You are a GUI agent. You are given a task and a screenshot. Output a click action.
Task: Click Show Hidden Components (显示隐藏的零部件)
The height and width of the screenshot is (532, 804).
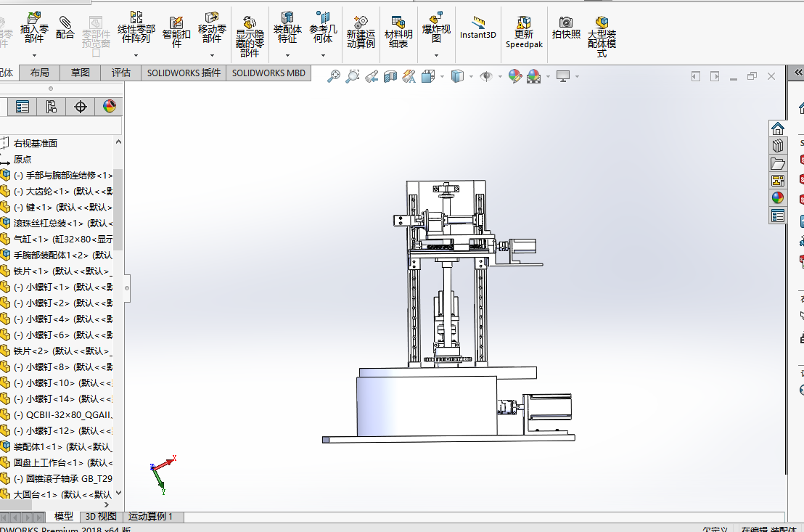point(250,36)
